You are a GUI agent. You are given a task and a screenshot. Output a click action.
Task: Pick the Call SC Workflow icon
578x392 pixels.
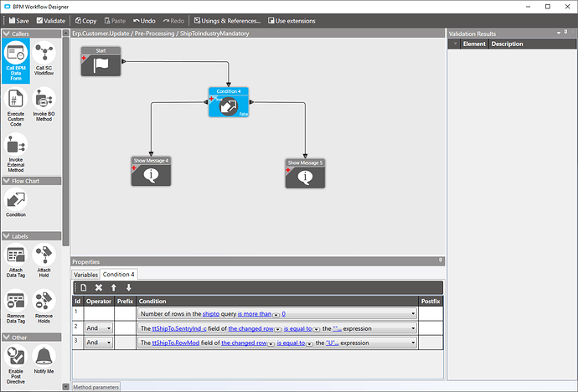(44, 58)
